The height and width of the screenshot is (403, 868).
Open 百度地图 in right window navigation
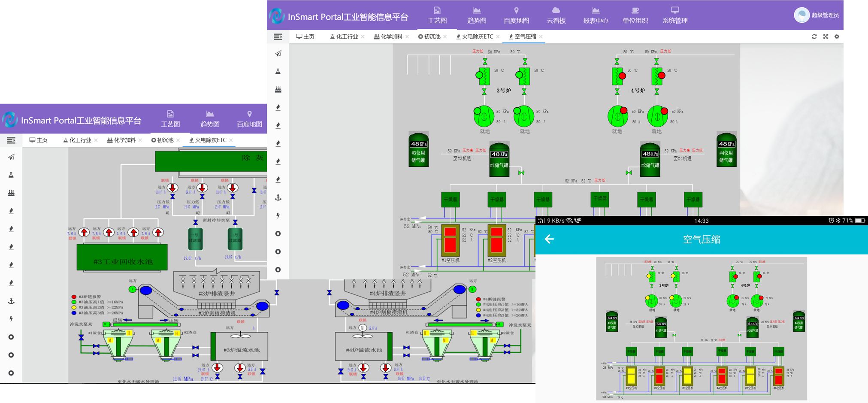coord(516,15)
